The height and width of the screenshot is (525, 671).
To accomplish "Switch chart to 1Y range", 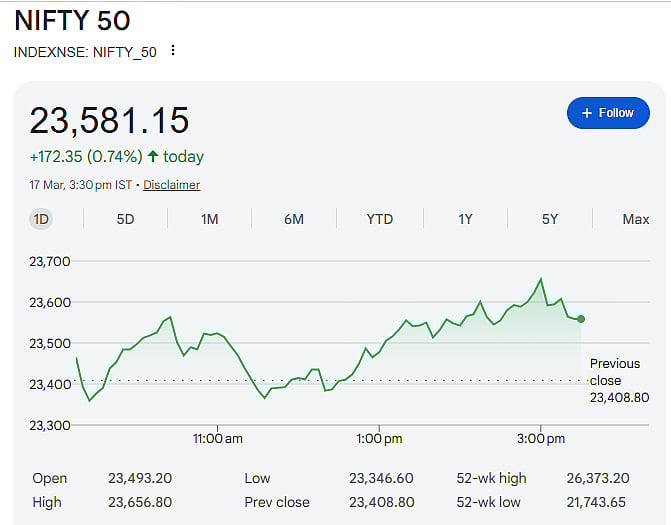I will tap(465, 219).
